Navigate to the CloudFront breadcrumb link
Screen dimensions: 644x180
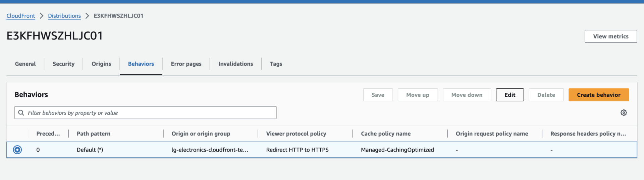[21, 16]
